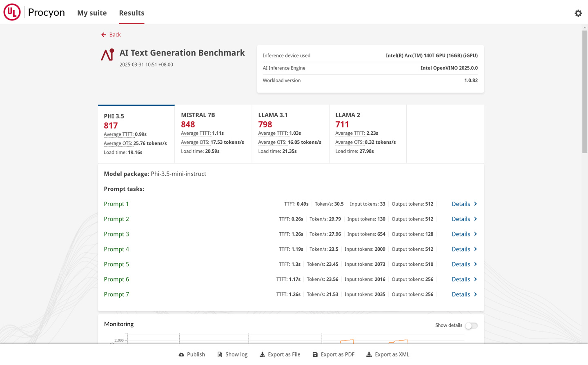Click the Show log document icon

point(220,355)
